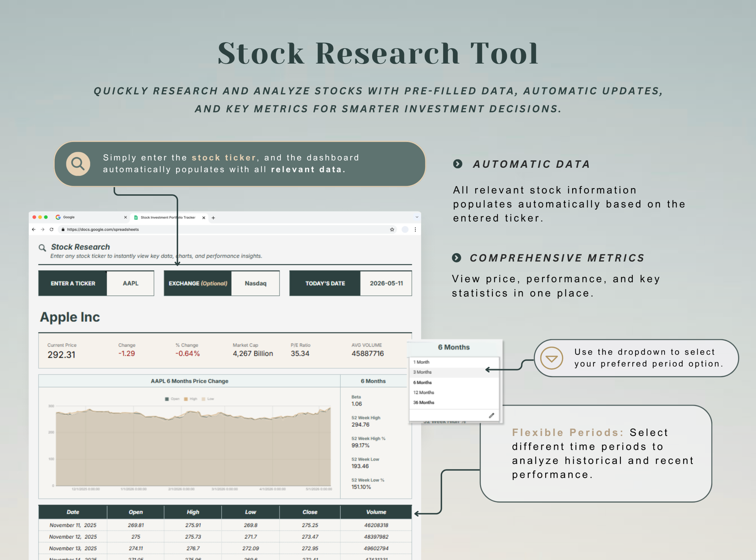Choose 3 Months from the period list

tap(454, 372)
